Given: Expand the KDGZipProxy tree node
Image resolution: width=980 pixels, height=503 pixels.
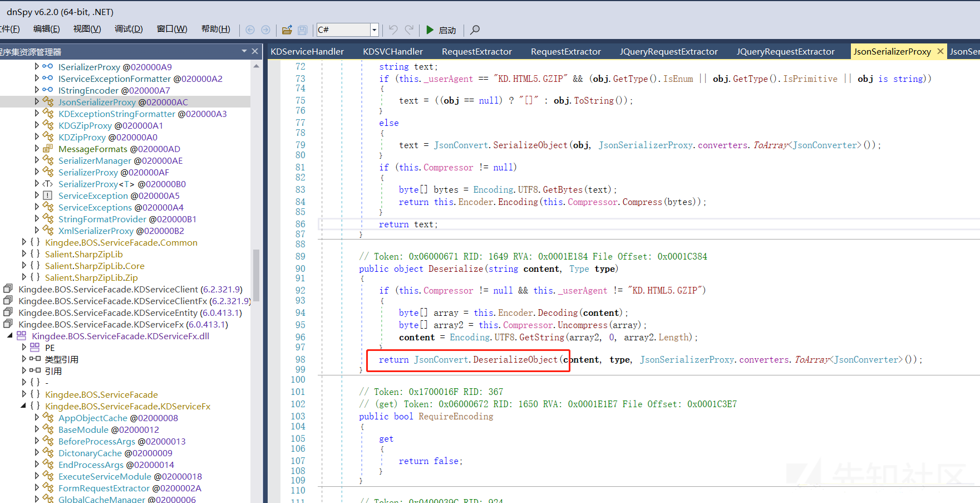Looking at the screenshot, I should 37,125.
